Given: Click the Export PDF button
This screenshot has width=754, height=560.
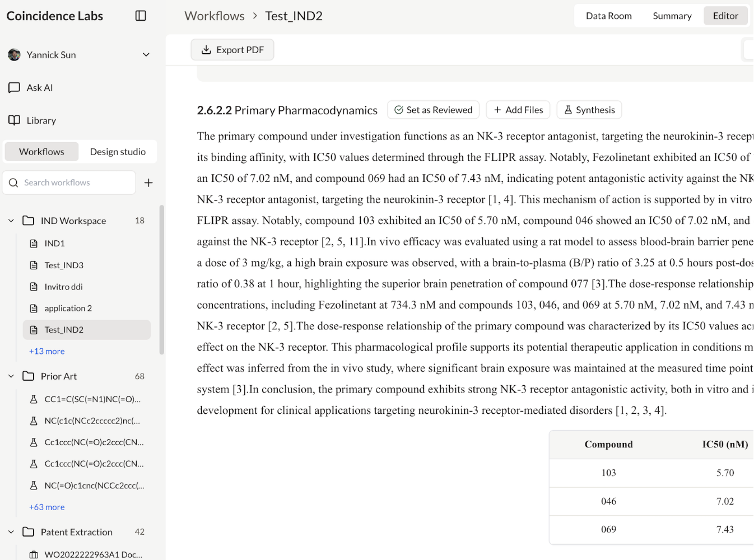Looking at the screenshot, I should pyautogui.click(x=232, y=50).
